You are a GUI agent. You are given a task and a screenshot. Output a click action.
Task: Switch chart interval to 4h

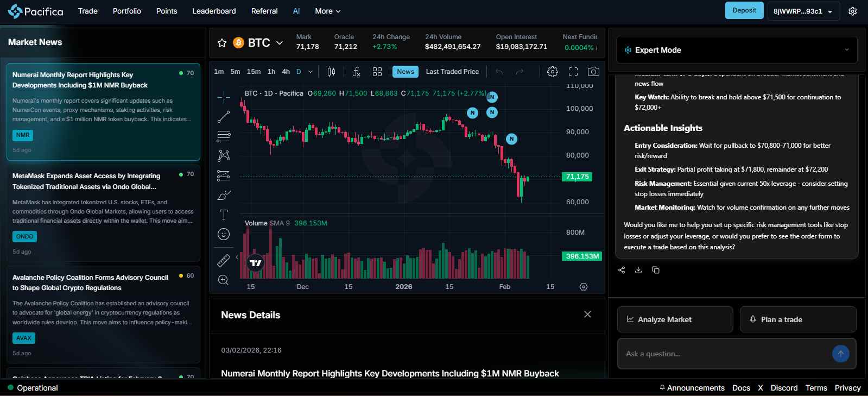pyautogui.click(x=286, y=72)
